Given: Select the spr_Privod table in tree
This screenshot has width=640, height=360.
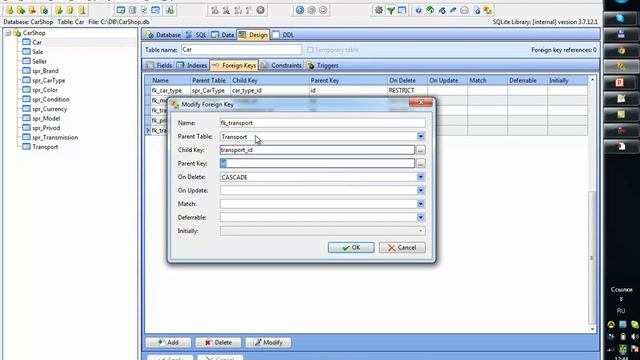Looking at the screenshot, I should (46, 128).
